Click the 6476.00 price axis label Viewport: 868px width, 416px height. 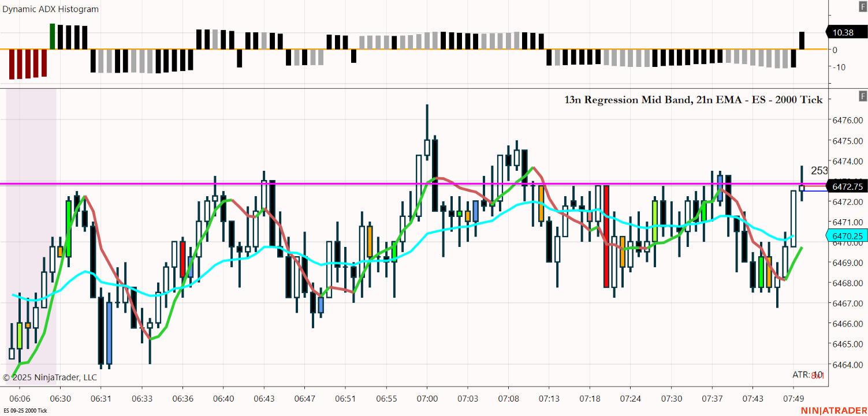(847, 120)
